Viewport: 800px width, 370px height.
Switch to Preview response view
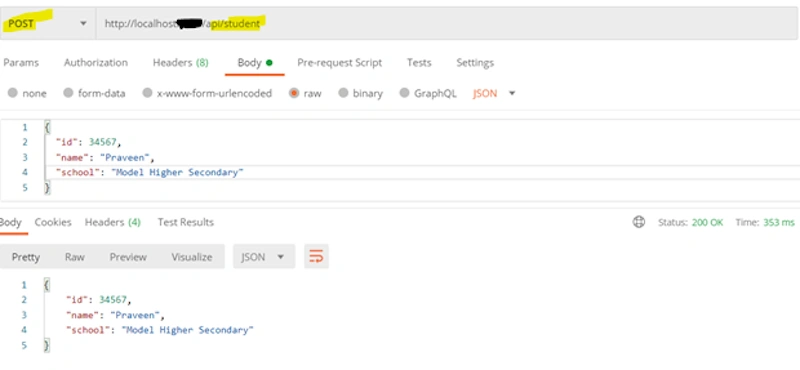tap(128, 257)
